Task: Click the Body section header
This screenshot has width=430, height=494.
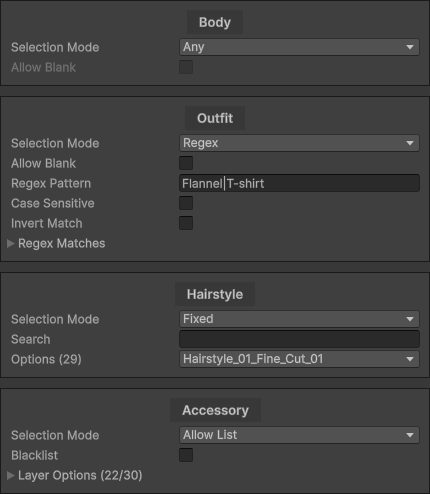Action: (215, 22)
